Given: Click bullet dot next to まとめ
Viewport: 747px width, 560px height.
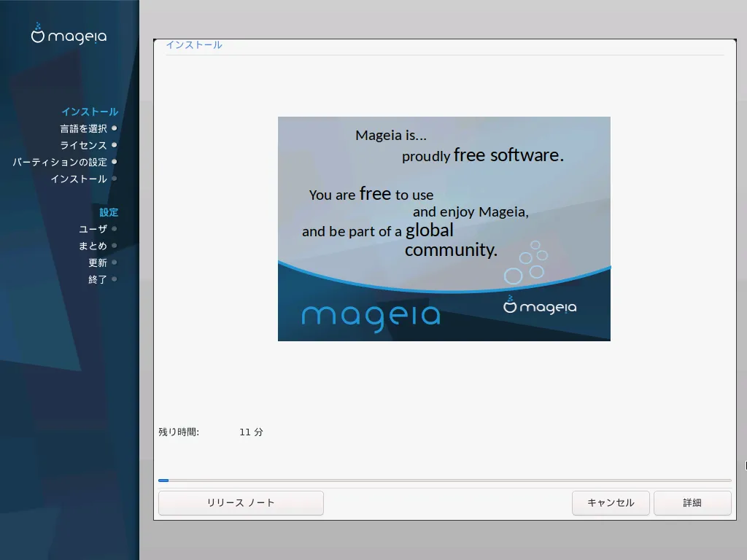Looking at the screenshot, I should point(115,246).
